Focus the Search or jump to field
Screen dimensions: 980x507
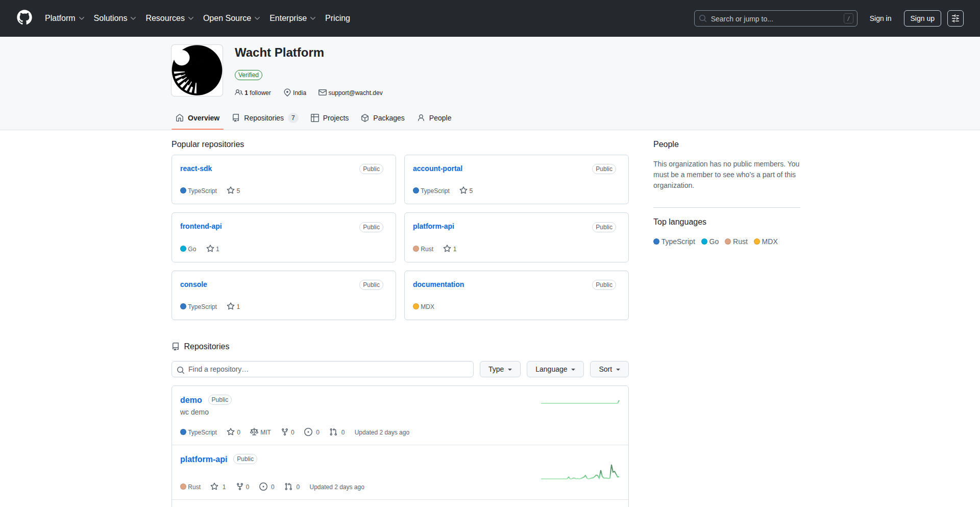tap(775, 18)
